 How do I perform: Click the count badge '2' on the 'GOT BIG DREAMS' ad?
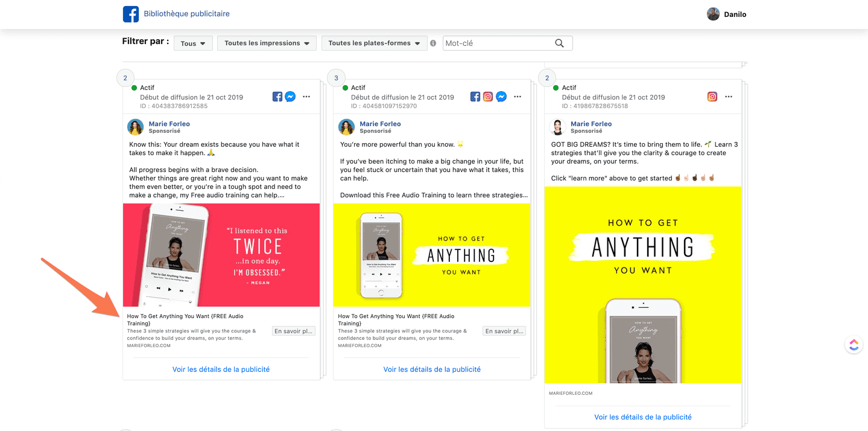[547, 78]
